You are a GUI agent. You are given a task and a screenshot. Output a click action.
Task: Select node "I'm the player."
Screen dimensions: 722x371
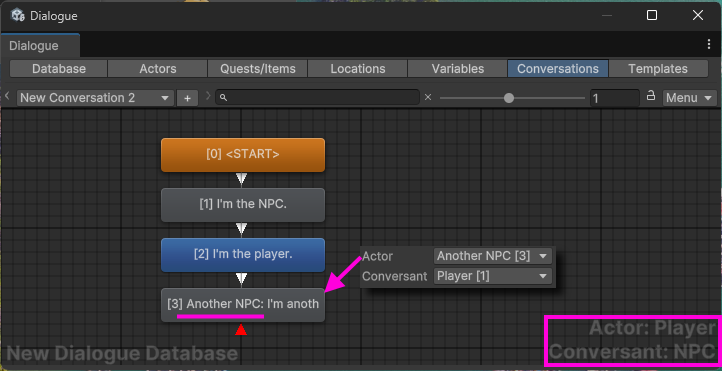[243, 255]
